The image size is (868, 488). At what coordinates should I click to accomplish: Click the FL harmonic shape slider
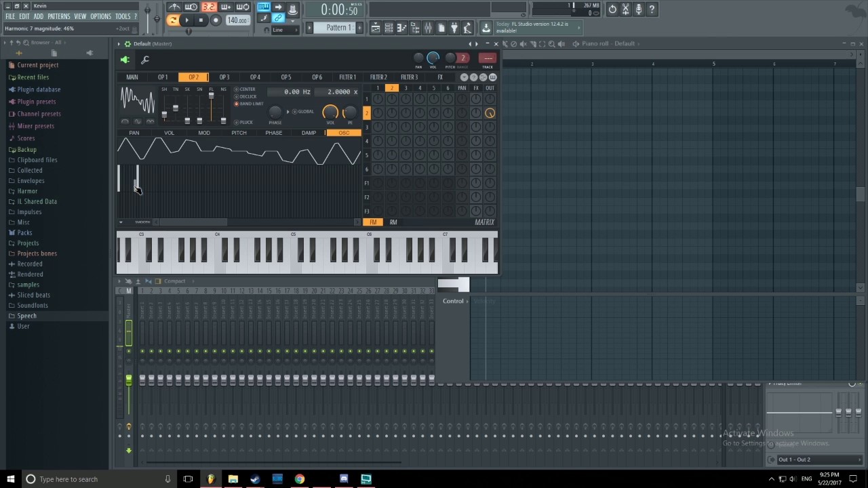pyautogui.click(x=211, y=107)
